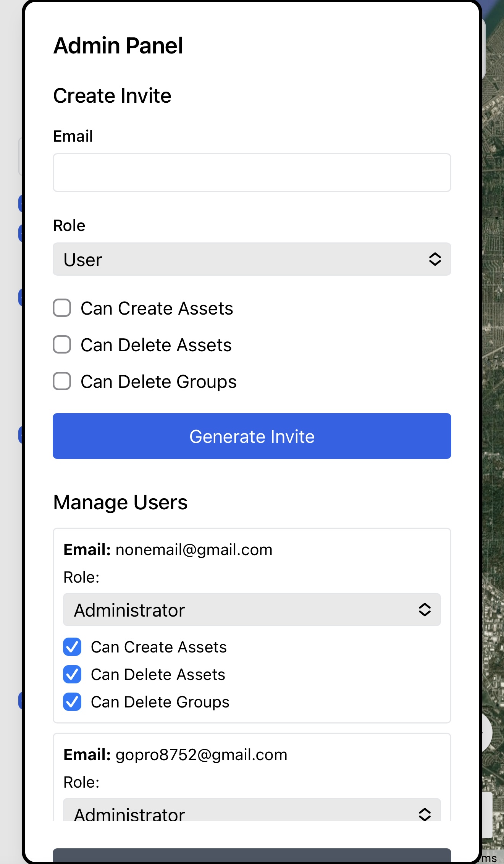Click the Manage Users heading

click(x=120, y=502)
